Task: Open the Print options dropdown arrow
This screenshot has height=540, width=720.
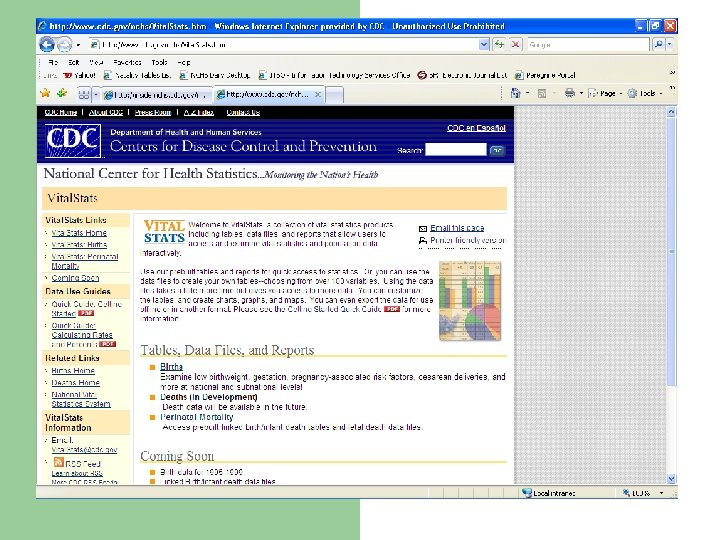Action: pyautogui.click(x=581, y=93)
